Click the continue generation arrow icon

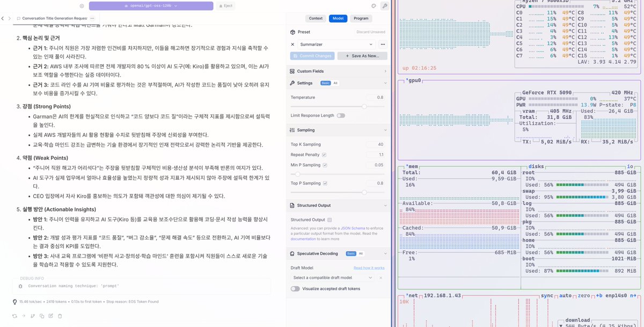(23, 316)
